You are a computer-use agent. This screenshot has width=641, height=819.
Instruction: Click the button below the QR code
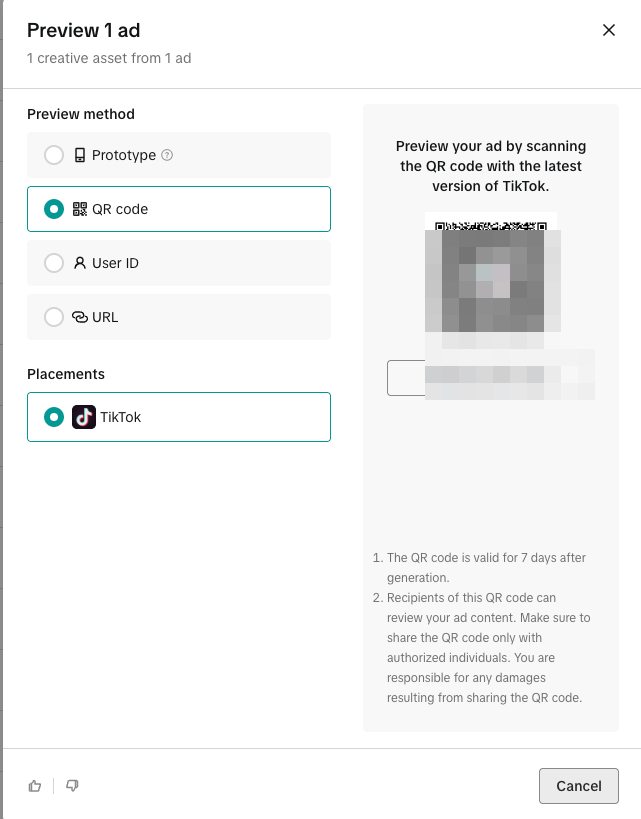[x=491, y=378]
